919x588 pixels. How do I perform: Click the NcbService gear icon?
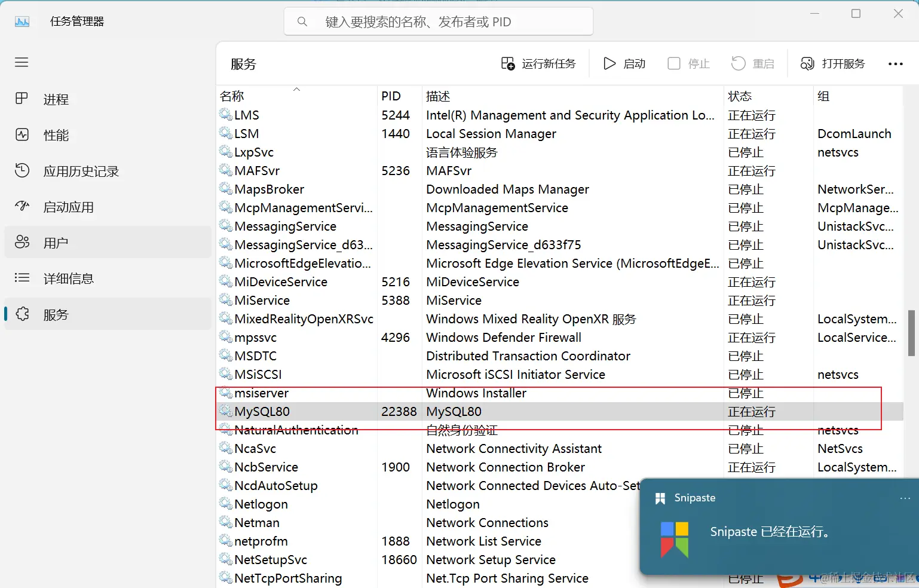point(226,466)
